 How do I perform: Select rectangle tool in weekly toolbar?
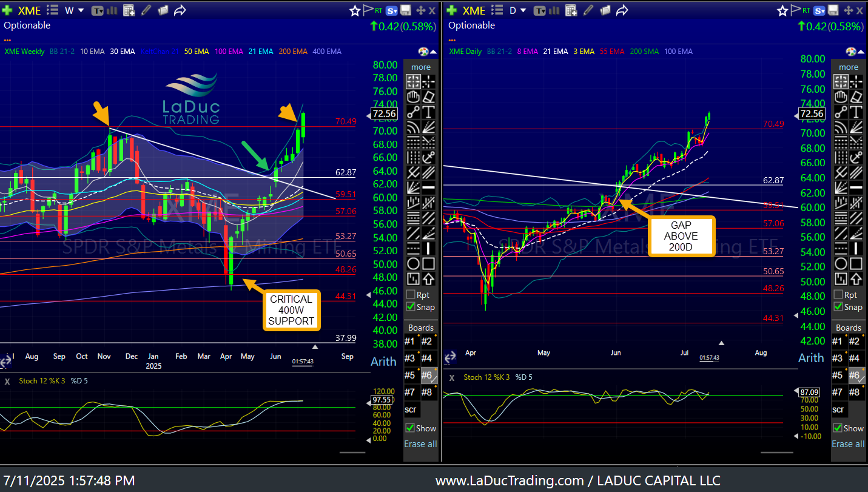point(429,264)
